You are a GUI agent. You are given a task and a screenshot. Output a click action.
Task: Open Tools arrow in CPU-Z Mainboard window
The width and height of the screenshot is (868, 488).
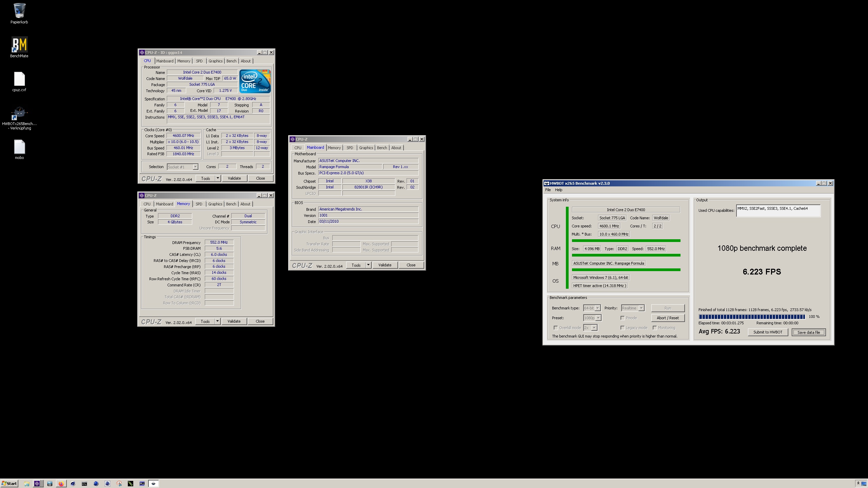369,265
